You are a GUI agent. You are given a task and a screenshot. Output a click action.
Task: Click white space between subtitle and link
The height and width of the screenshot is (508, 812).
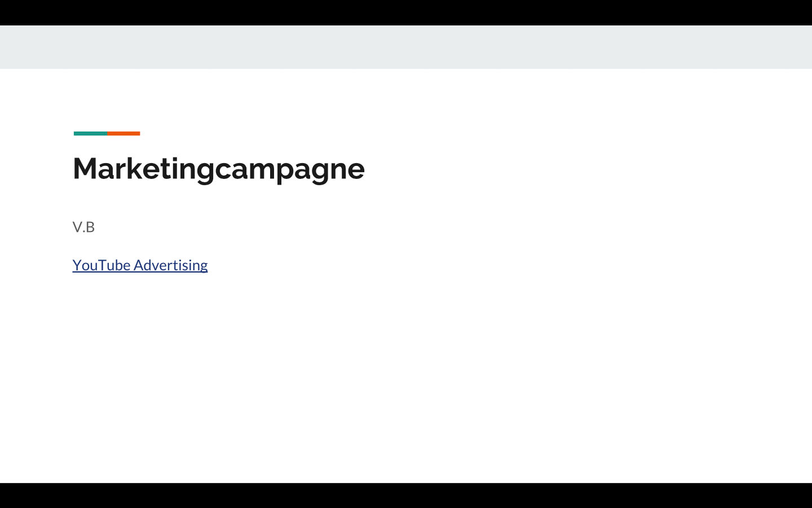coord(141,246)
